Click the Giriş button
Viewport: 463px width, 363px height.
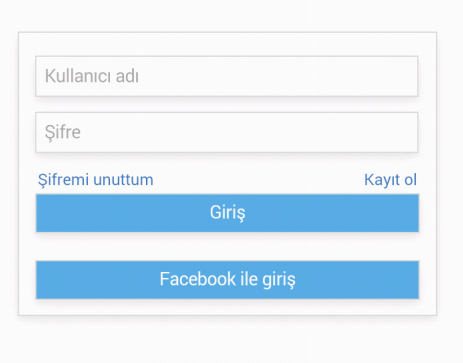[227, 213]
